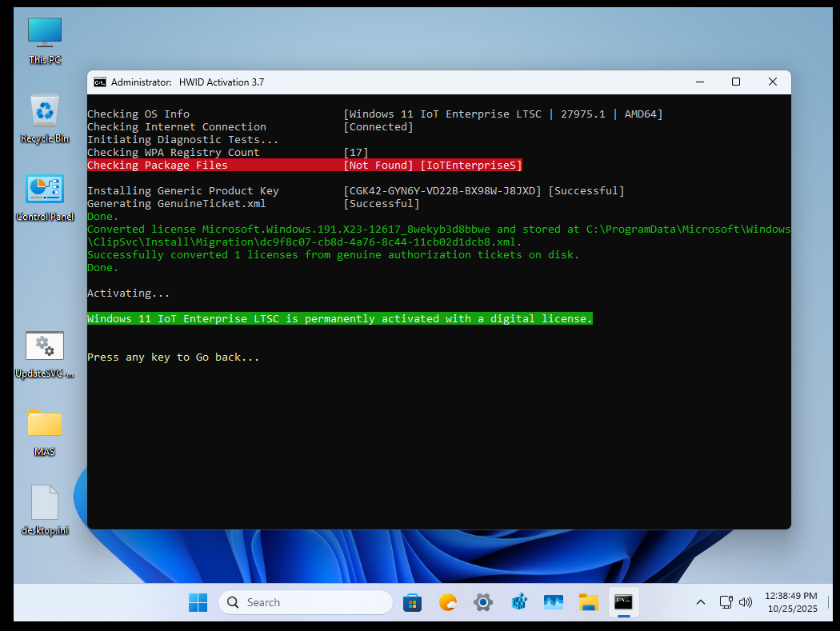Open network status tray icon
This screenshot has height=631, width=840.
point(726,603)
